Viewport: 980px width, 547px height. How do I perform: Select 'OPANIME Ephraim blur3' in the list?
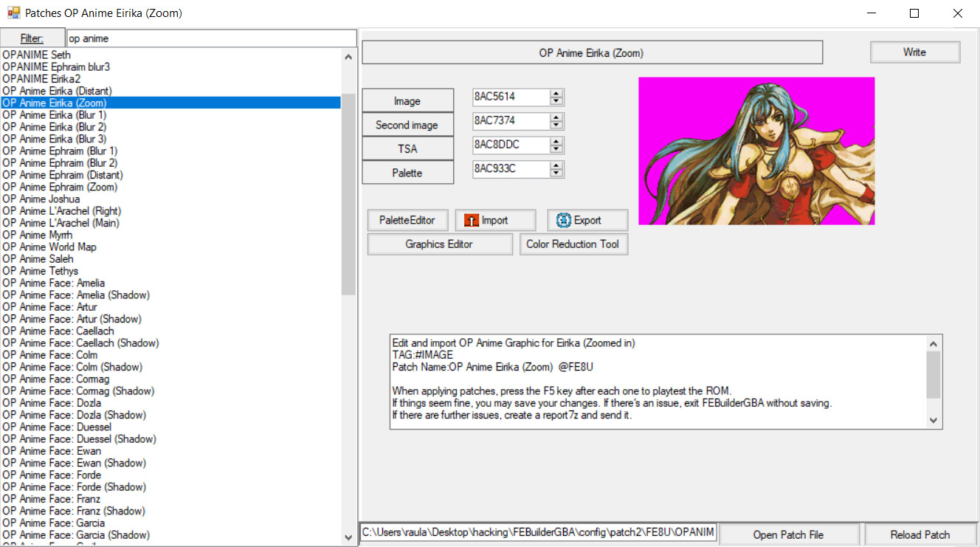(x=171, y=66)
